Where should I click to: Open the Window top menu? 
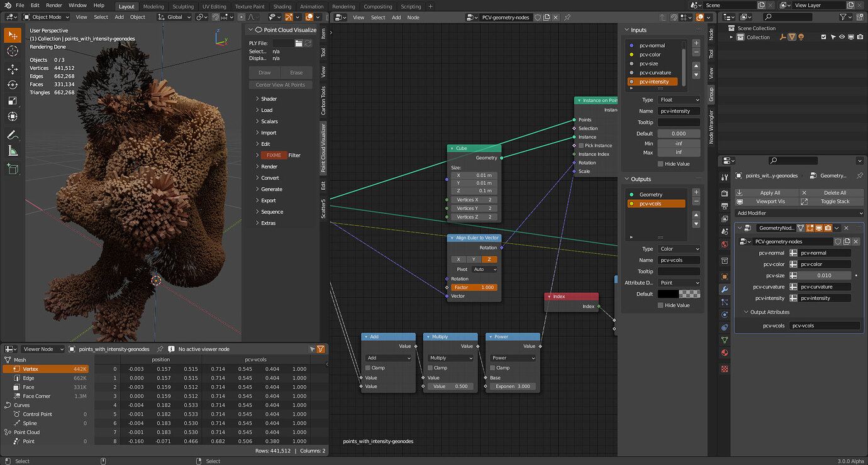77,5
